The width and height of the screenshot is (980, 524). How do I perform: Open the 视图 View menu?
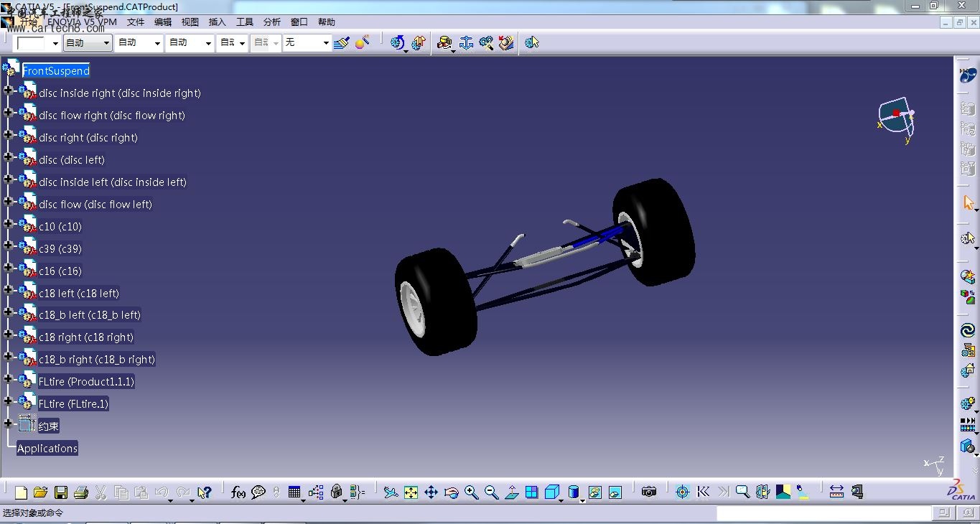pos(190,22)
